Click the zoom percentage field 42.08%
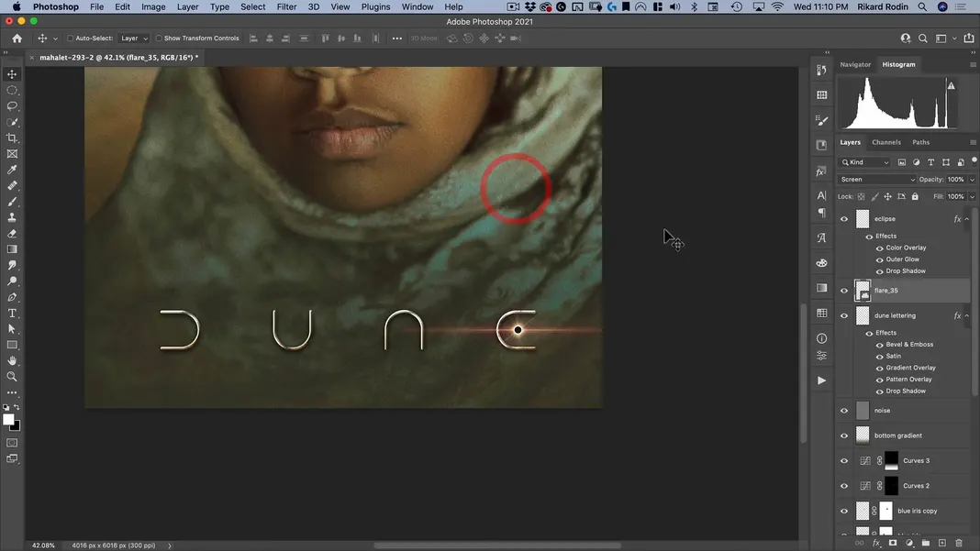The height and width of the screenshot is (551, 980). click(43, 545)
